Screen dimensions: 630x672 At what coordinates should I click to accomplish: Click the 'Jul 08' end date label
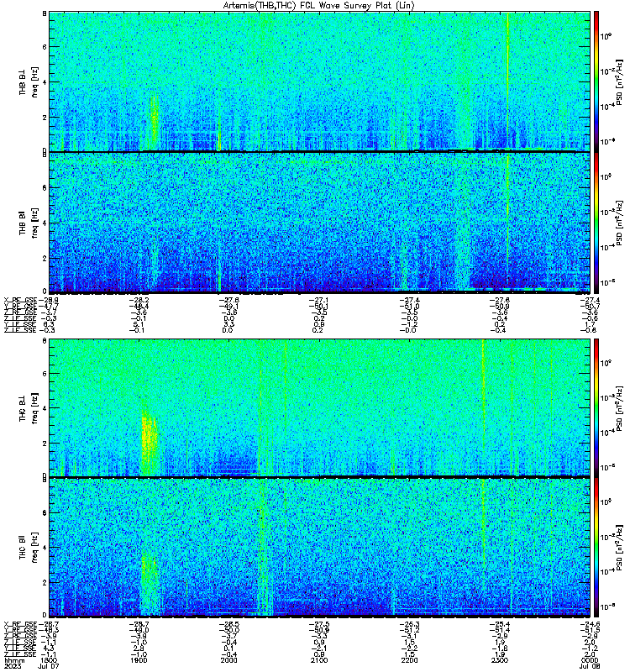(590, 666)
